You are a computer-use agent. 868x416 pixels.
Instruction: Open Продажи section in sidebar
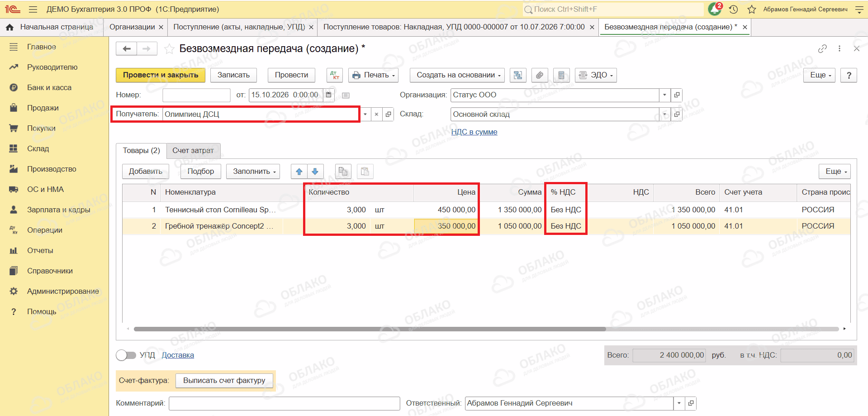(x=43, y=108)
